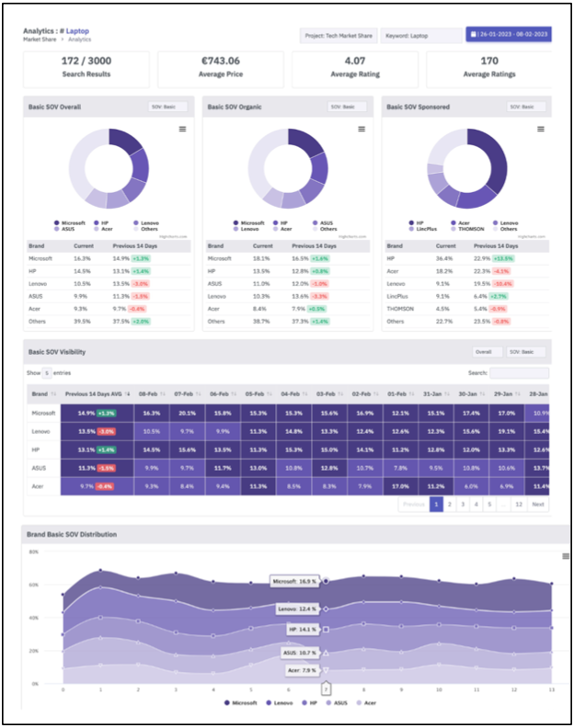Click HP 36.4% current value in Sponsored table
Image resolution: width=574 pixels, height=728 pixels.
click(x=444, y=258)
